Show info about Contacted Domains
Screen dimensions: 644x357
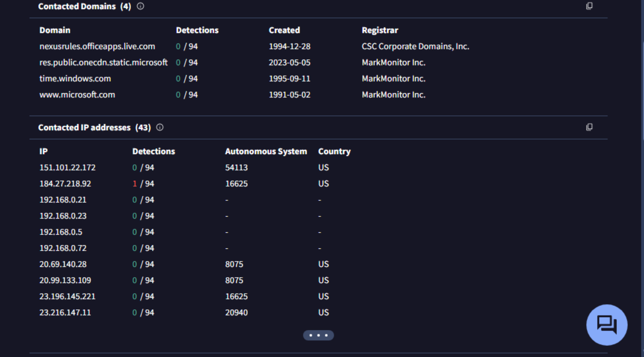click(140, 6)
